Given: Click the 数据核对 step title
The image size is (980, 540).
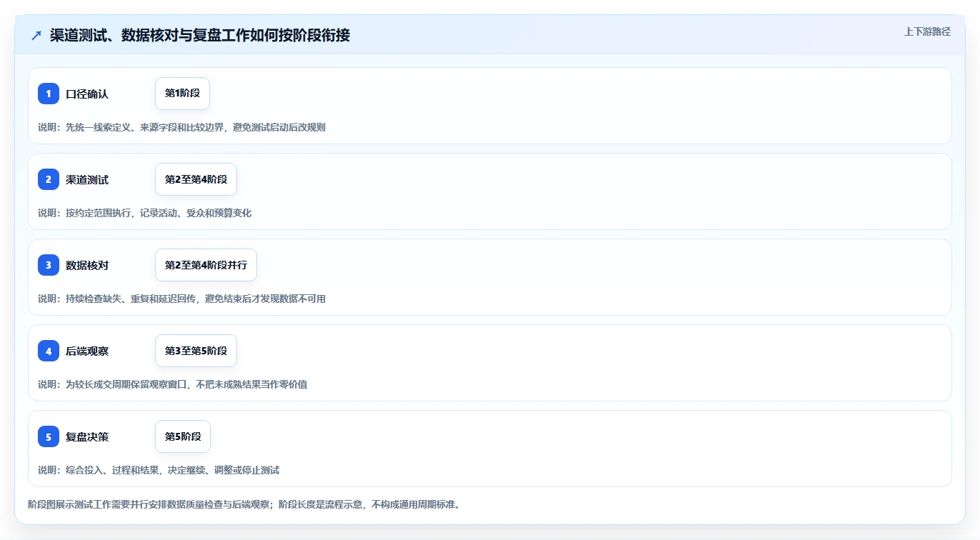Looking at the screenshot, I should click(x=87, y=266).
